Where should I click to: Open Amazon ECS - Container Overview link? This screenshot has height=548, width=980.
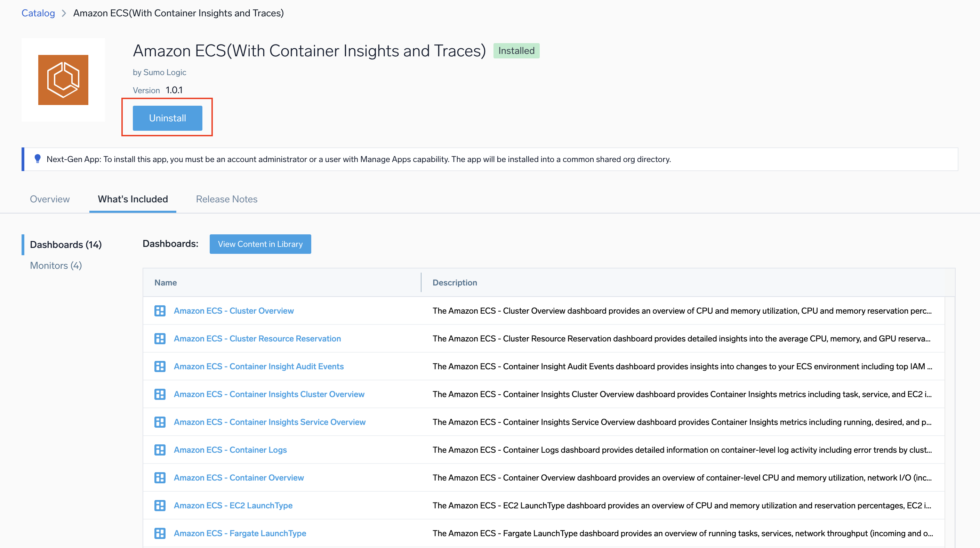click(239, 477)
